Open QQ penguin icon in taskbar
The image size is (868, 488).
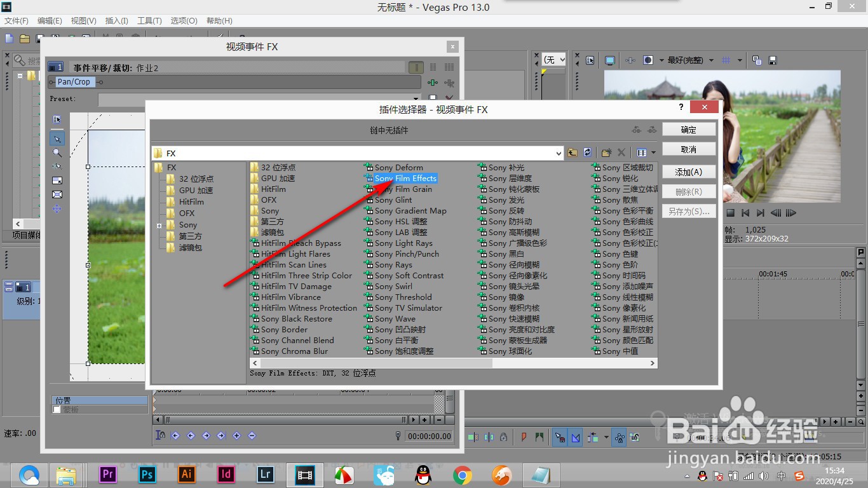(423, 475)
